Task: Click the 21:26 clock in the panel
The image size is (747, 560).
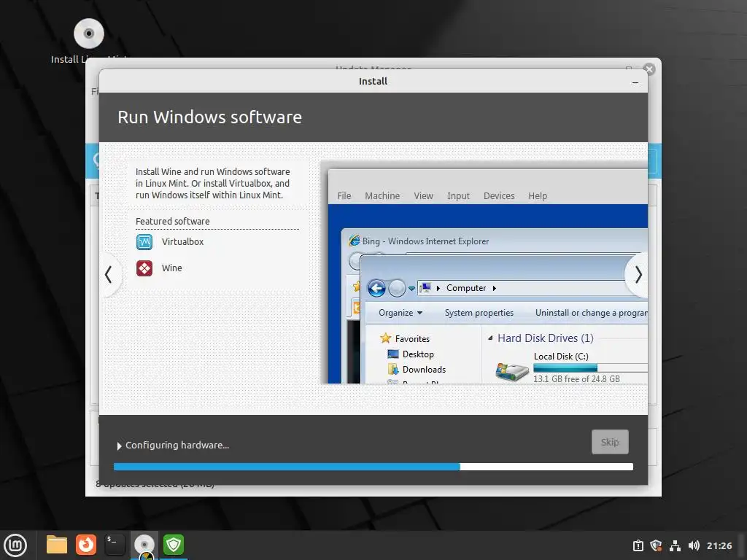Action: click(719, 545)
